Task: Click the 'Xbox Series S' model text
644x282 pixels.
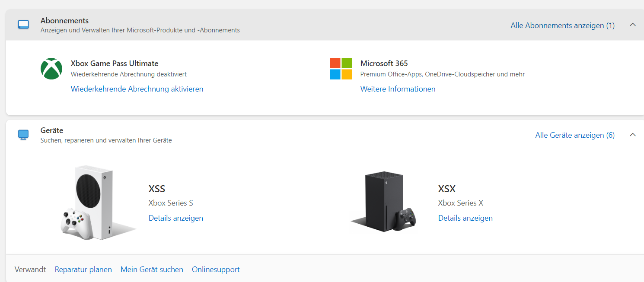Action: (x=171, y=203)
